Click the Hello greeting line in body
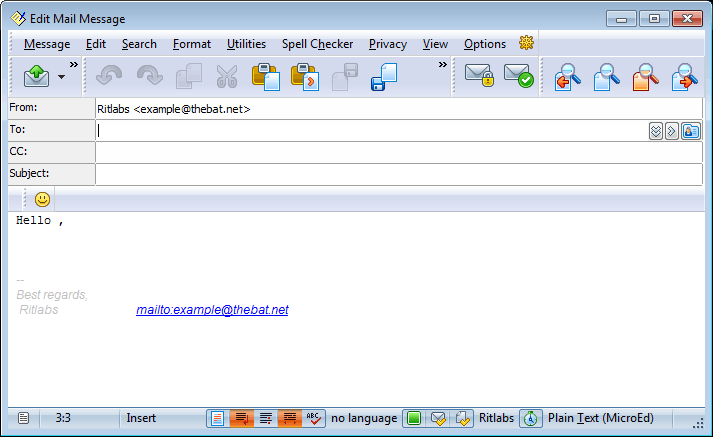 (x=40, y=221)
